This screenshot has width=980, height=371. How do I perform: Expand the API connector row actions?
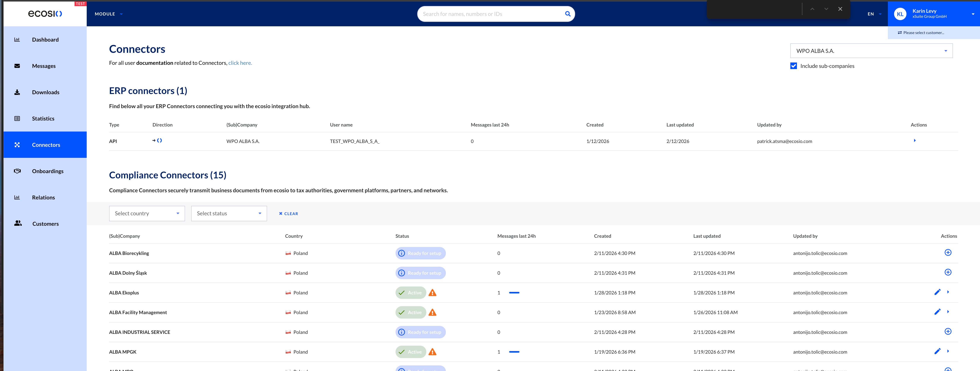(x=915, y=141)
